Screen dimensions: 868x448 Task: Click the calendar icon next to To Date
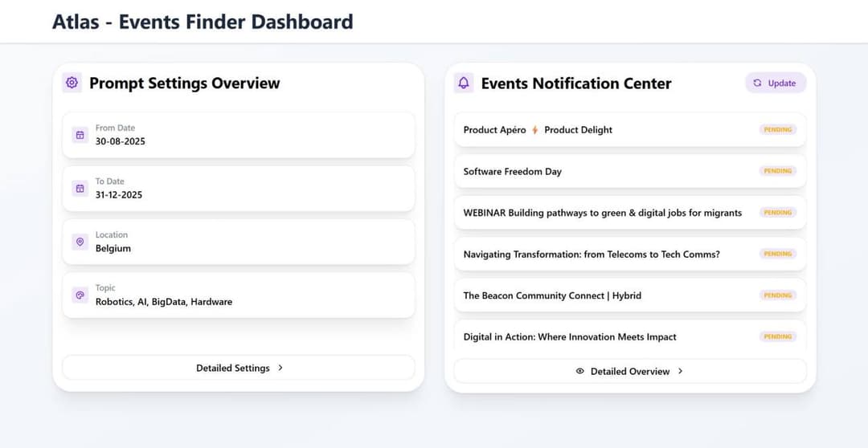[x=80, y=188]
